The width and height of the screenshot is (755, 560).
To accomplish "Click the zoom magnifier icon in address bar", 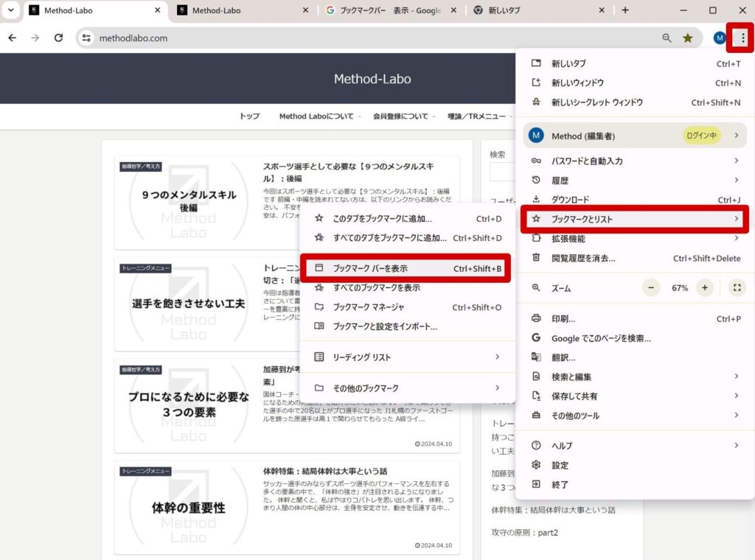I will 667,38.
